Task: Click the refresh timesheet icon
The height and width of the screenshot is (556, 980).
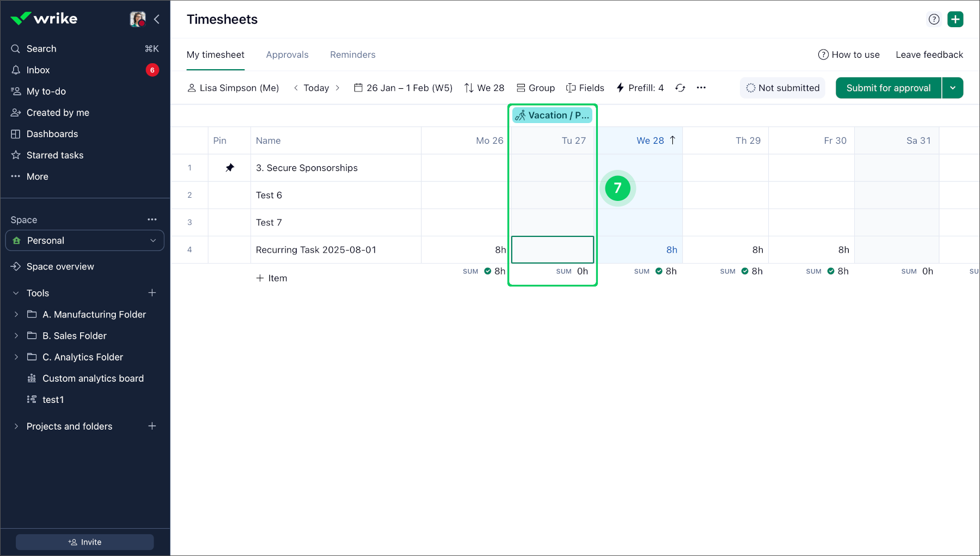Action: point(680,88)
